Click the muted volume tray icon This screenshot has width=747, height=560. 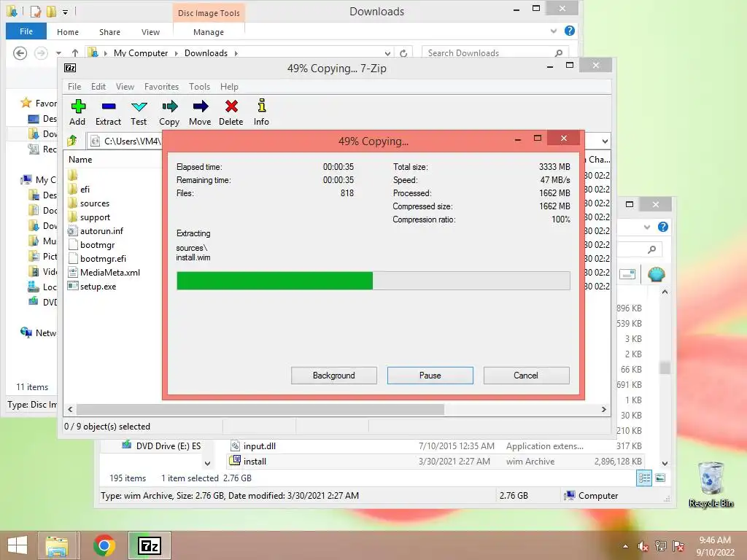(x=643, y=546)
